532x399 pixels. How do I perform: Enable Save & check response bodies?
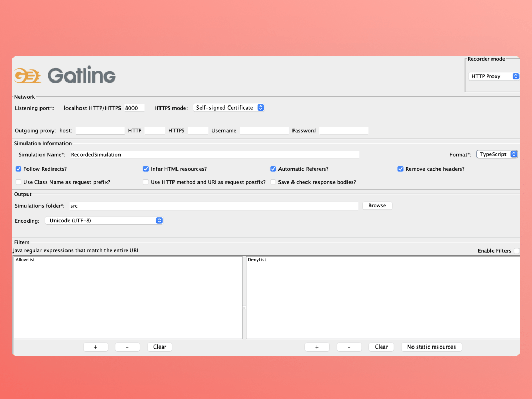point(273,182)
